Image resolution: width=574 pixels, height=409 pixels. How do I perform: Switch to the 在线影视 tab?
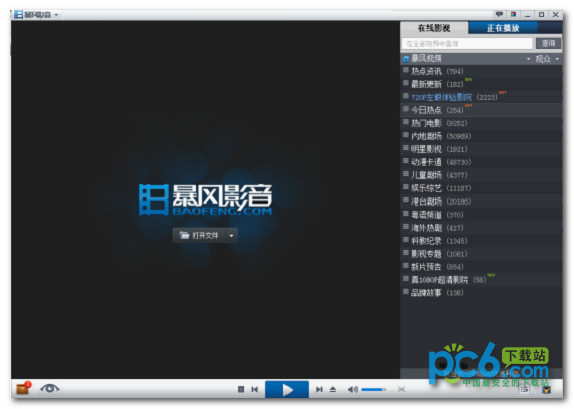point(434,28)
